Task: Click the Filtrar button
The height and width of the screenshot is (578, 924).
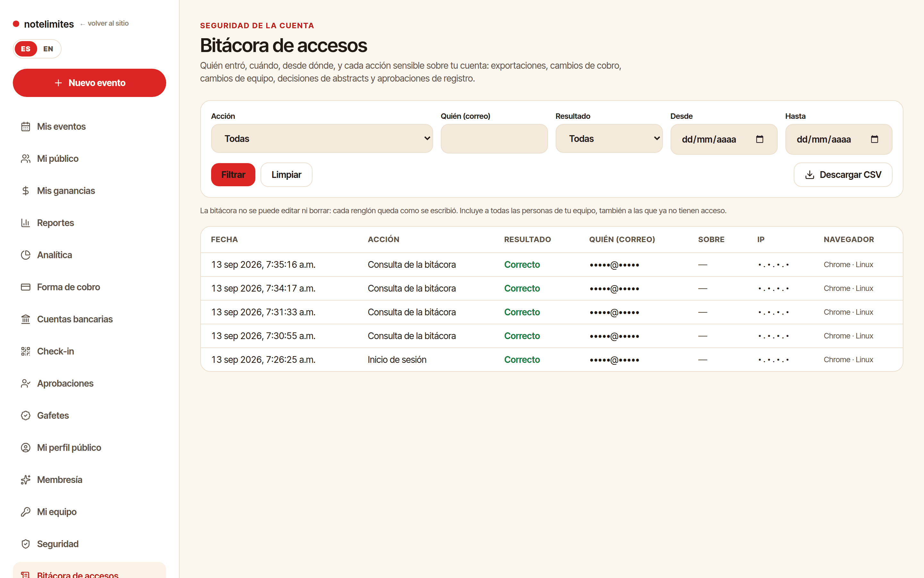Action: [x=233, y=175]
